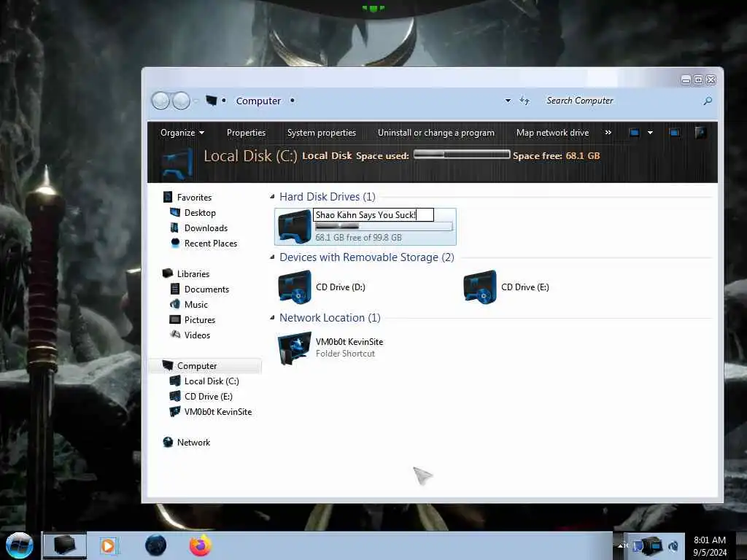Click Map network drive
Image resolution: width=747 pixels, height=560 pixels.
(552, 133)
